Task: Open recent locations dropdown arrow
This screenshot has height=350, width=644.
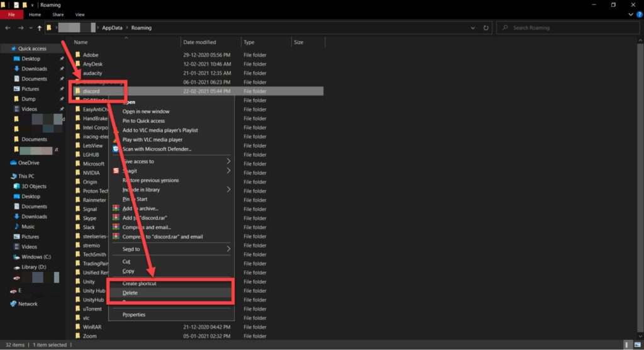Action: click(31, 28)
